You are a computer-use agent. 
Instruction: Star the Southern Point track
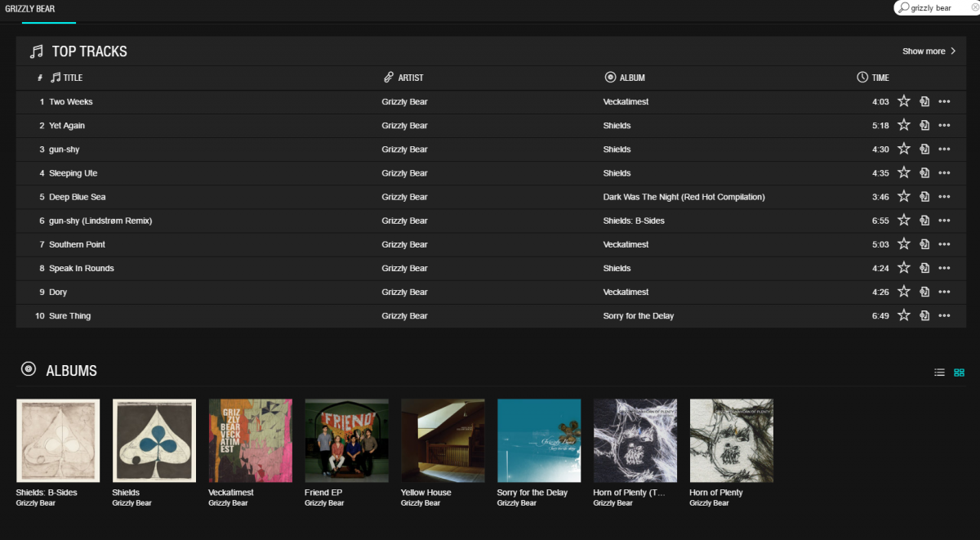903,243
